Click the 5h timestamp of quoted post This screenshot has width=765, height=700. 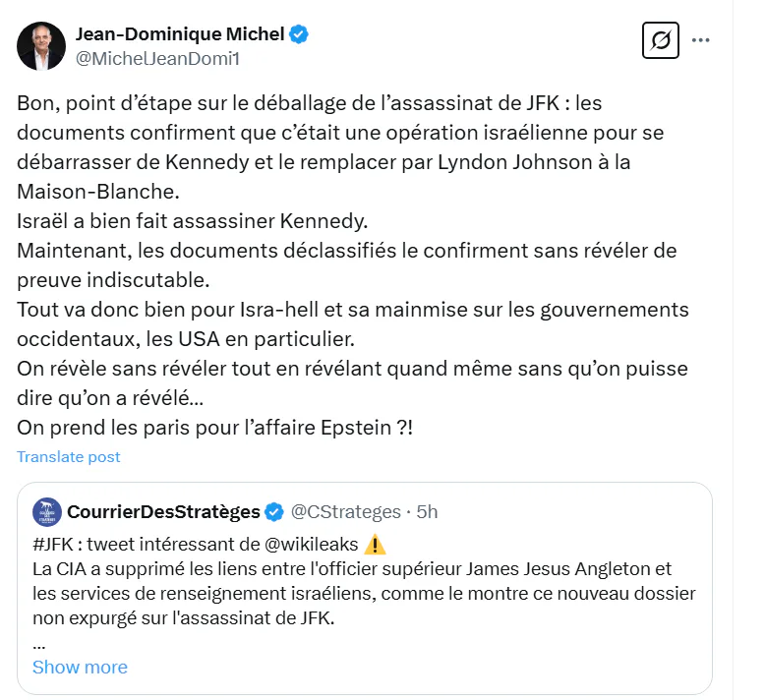pos(427,511)
